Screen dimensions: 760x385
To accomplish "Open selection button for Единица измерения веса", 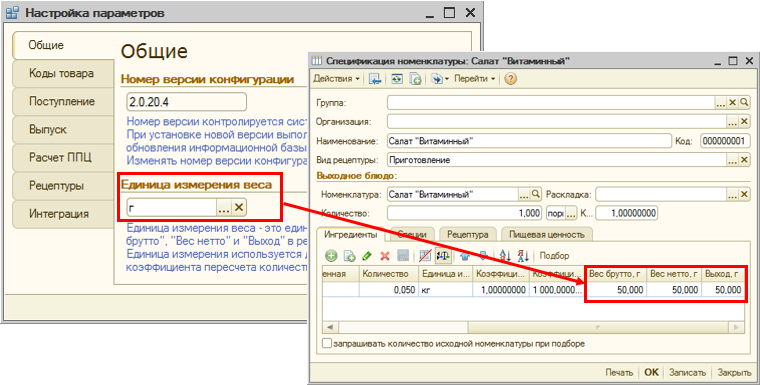I will (223, 208).
